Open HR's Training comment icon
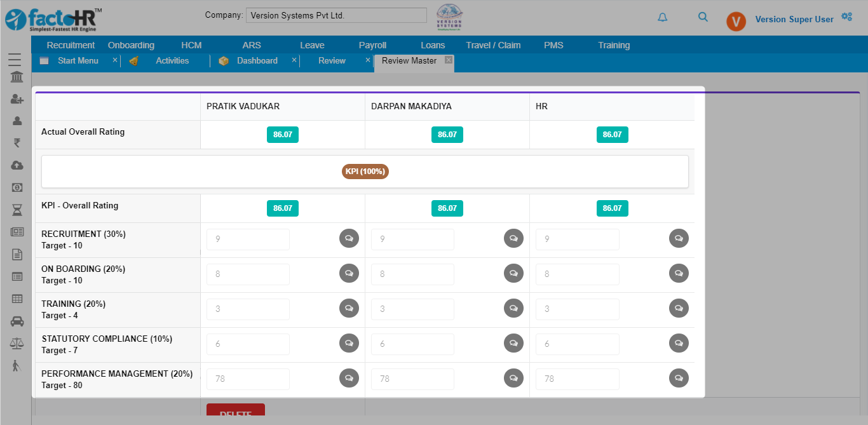Image resolution: width=868 pixels, height=425 pixels. (679, 308)
